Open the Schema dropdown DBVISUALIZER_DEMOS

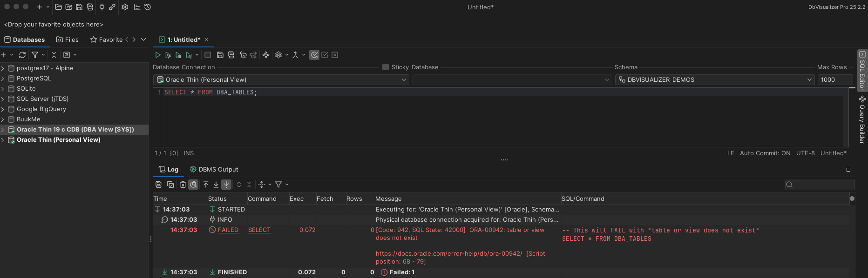714,80
